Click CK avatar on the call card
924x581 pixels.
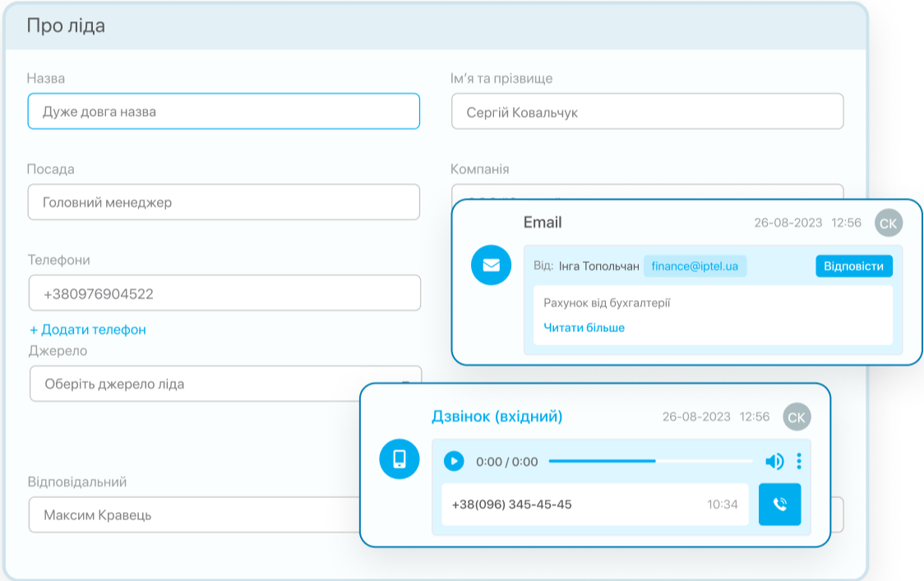point(797,417)
